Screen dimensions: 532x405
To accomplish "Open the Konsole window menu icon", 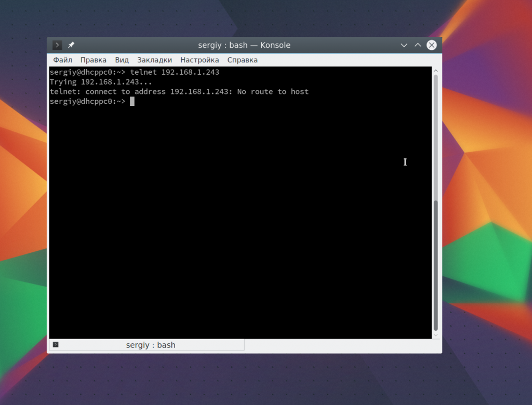I will click(x=57, y=45).
